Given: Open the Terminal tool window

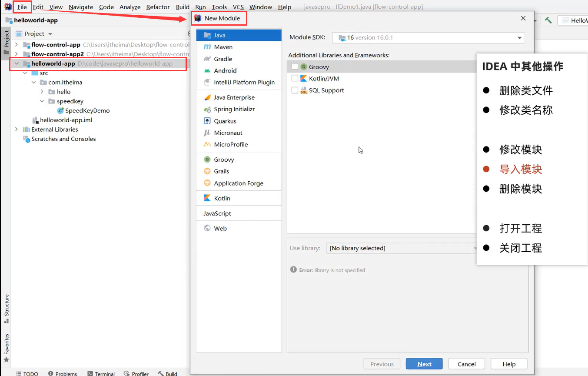Looking at the screenshot, I should (101, 373).
